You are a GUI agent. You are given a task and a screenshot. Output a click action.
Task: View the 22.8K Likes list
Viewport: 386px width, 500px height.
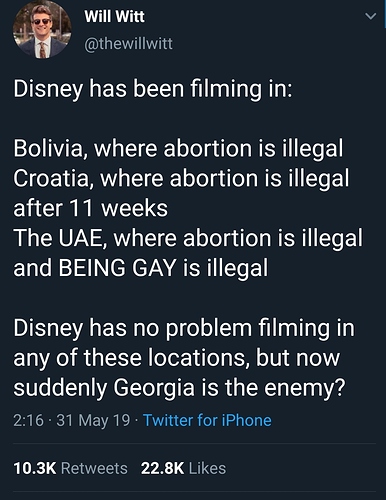[183, 468]
